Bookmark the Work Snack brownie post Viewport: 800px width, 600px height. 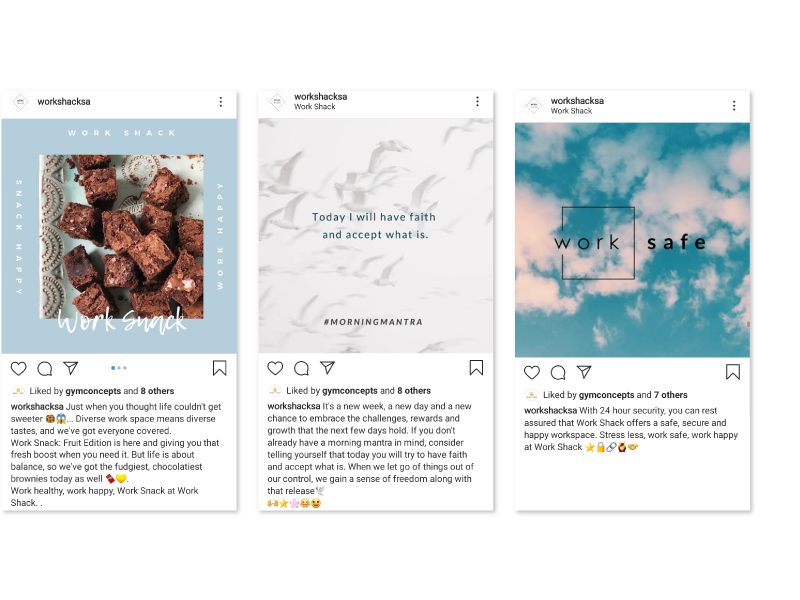[219, 368]
